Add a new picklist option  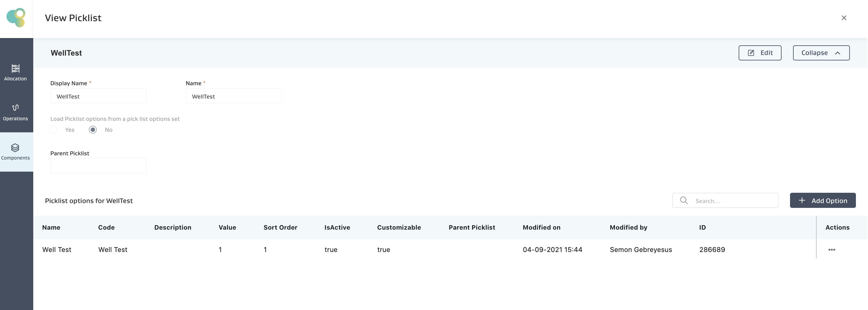tap(822, 201)
